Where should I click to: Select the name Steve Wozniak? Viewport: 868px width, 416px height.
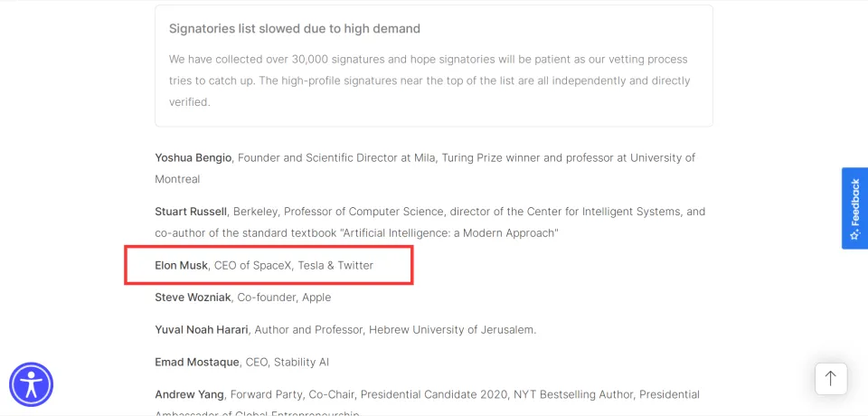pos(193,298)
